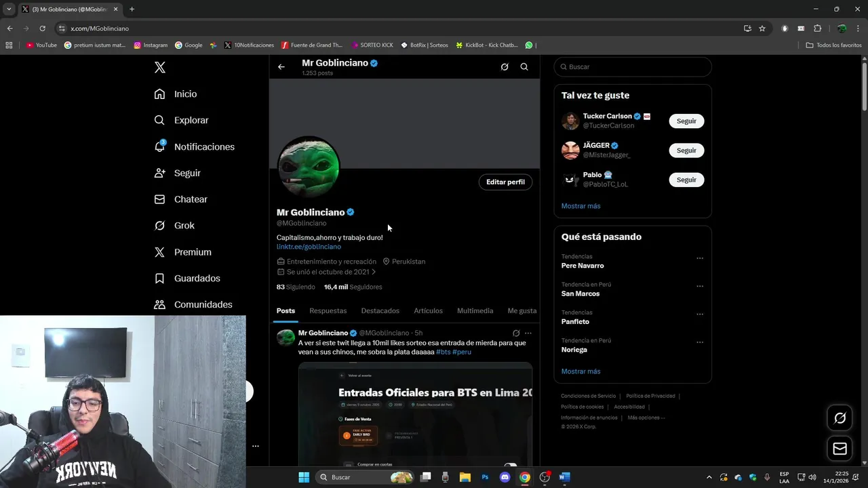868x488 pixels.
Task: Open Seguir in the sidebar
Action: (x=177, y=173)
